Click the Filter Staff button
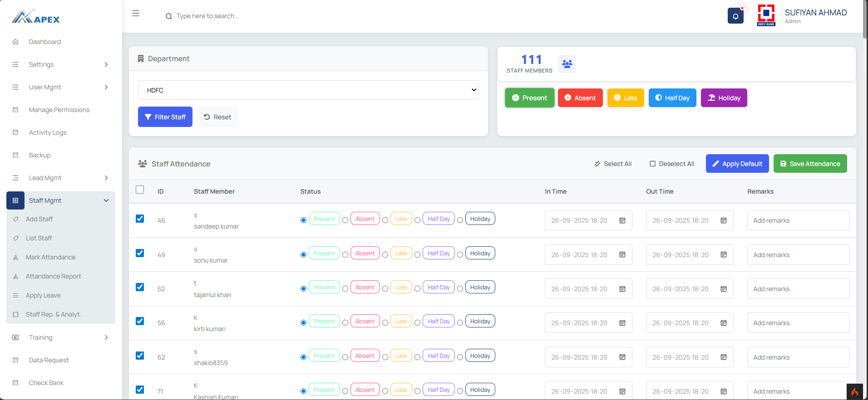The image size is (868, 400). click(x=165, y=117)
